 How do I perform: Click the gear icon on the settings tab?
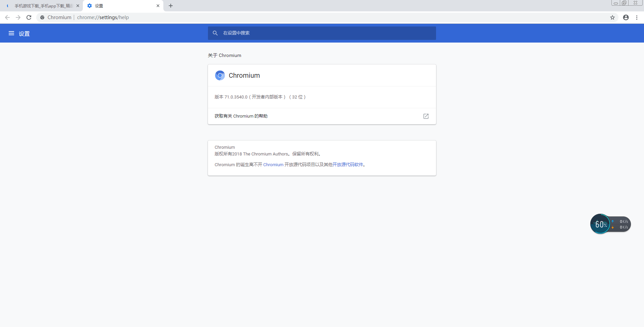[x=90, y=6]
